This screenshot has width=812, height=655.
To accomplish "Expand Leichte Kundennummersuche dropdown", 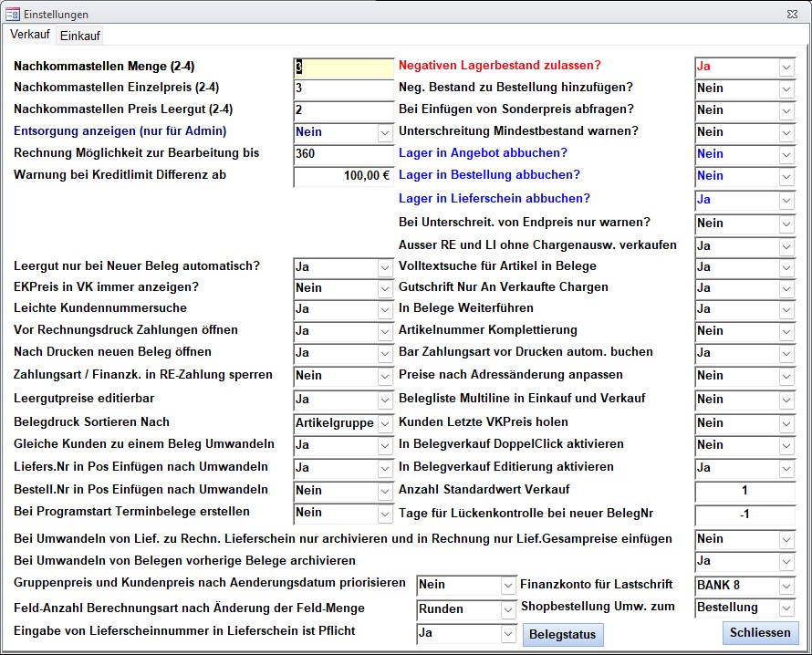I will (385, 309).
